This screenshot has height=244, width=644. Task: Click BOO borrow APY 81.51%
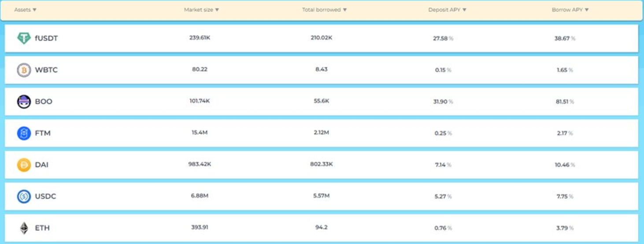565,102
